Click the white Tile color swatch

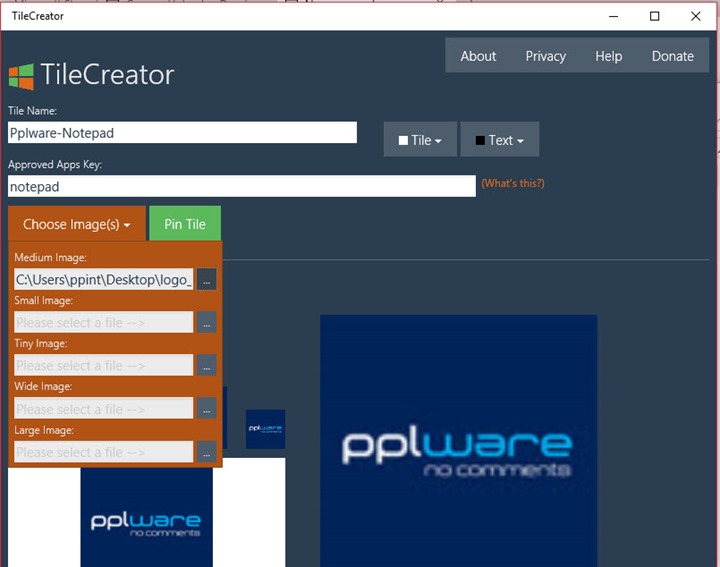(403, 140)
